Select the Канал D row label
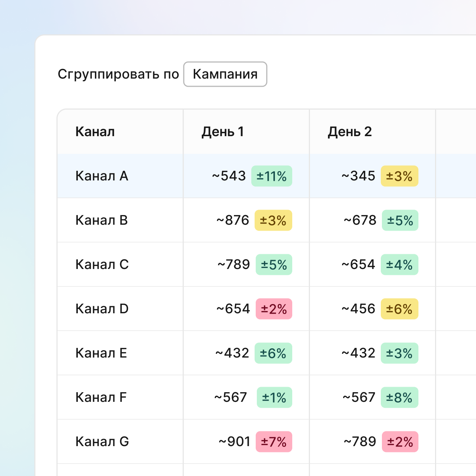 tap(102, 309)
